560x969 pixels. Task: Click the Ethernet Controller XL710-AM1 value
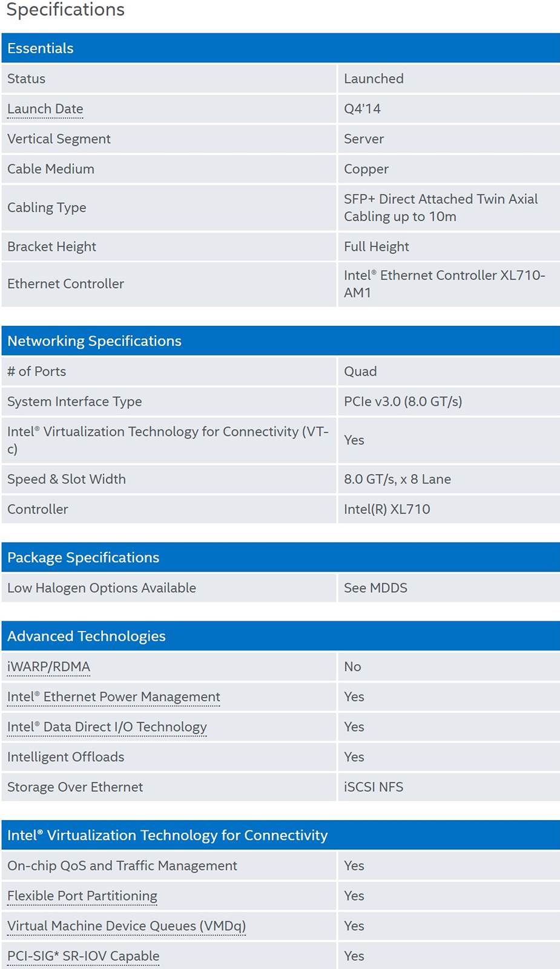coord(444,284)
